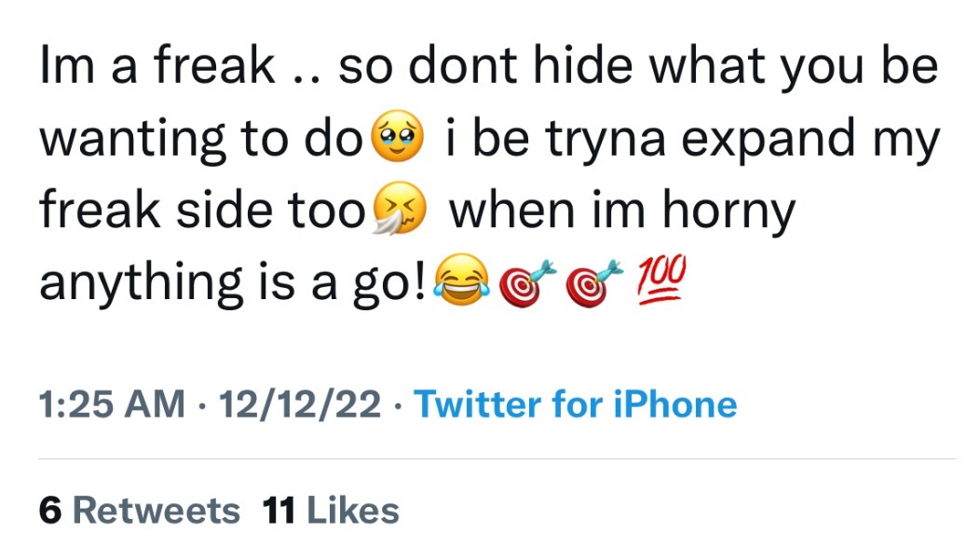Click the phrase "anything is a go!"

233,280
